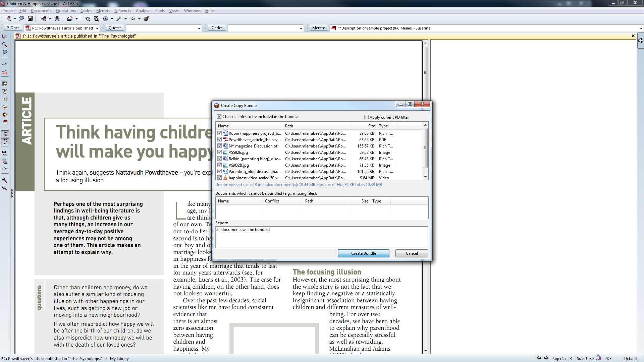The height and width of the screenshot is (362, 644).
Task: Uncheck VS5926.jpg in bundle list
Action: click(220, 153)
